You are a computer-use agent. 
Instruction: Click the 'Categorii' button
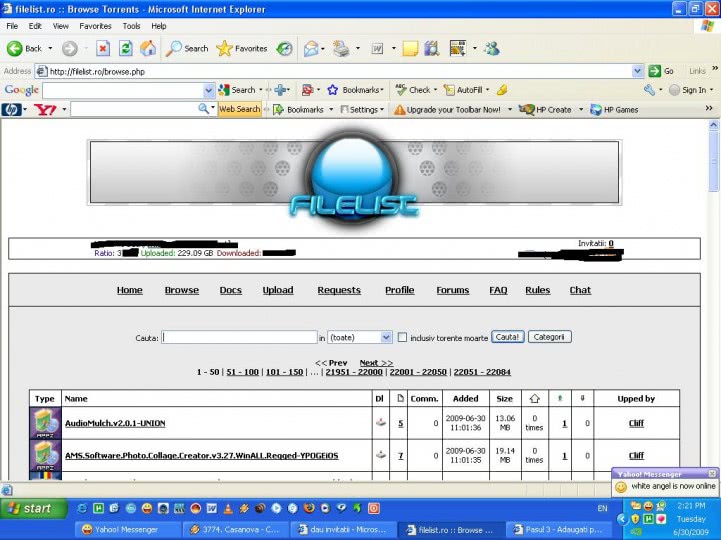pyautogui.click(x=549, y=337)
